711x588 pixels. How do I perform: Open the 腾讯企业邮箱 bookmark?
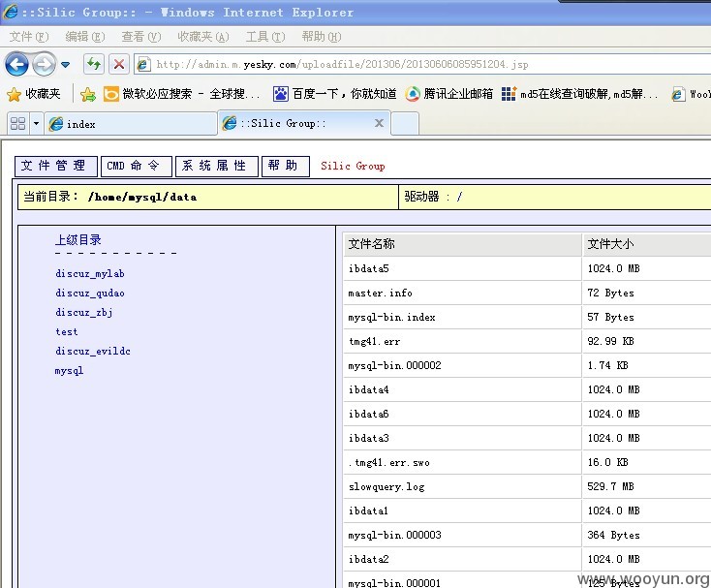click(448, 94)
